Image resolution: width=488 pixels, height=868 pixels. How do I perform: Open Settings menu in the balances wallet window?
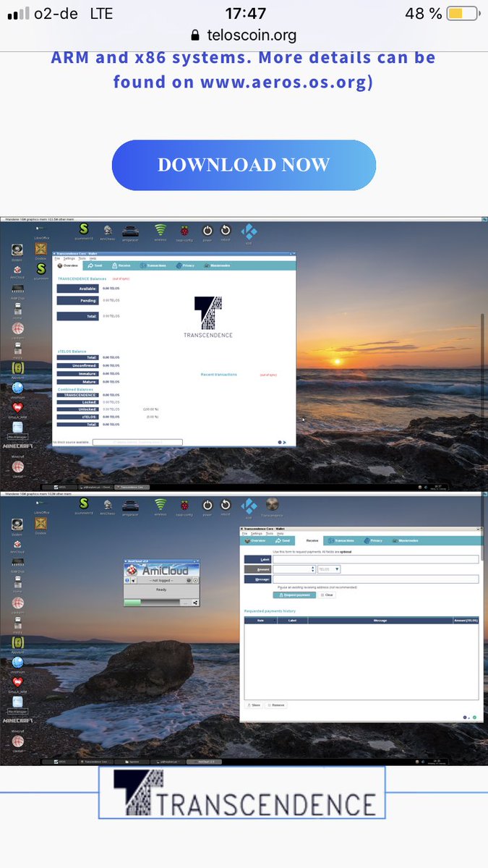pos(69,258)
